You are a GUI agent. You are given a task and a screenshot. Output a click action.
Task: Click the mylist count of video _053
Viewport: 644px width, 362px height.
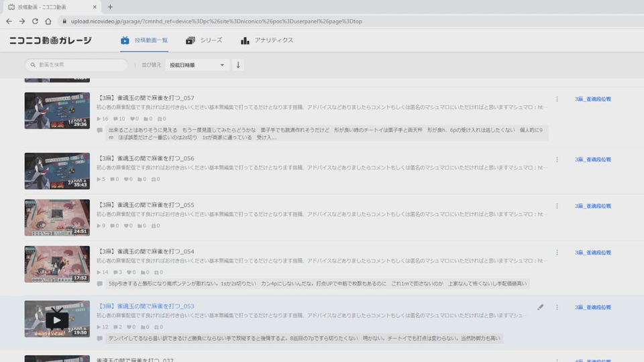tap(145, 327)
